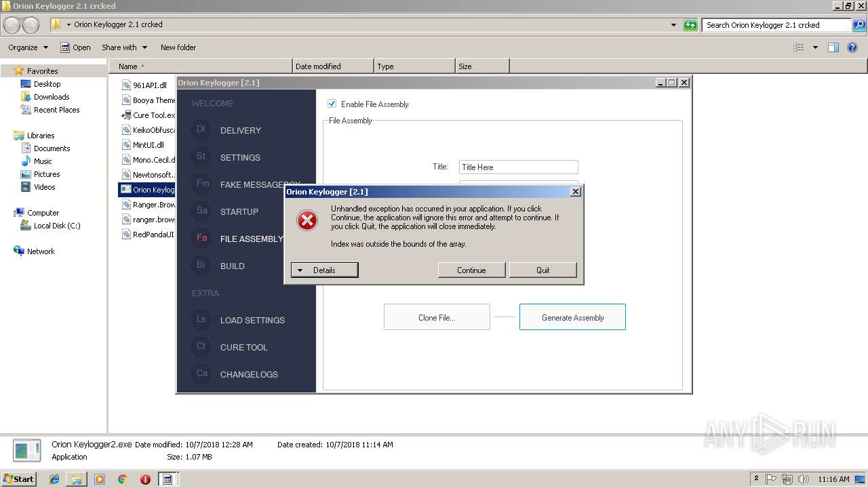This screenshot has width=868, height=488.
Task: Expand address bar history dropdown
Action: coord(673,25)
